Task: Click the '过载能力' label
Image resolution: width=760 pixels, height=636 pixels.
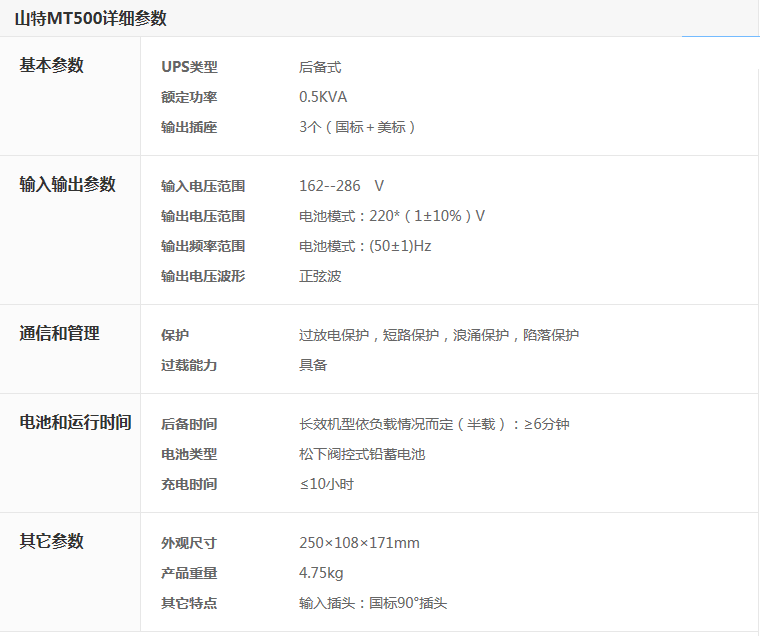Action: coord(189,365)
